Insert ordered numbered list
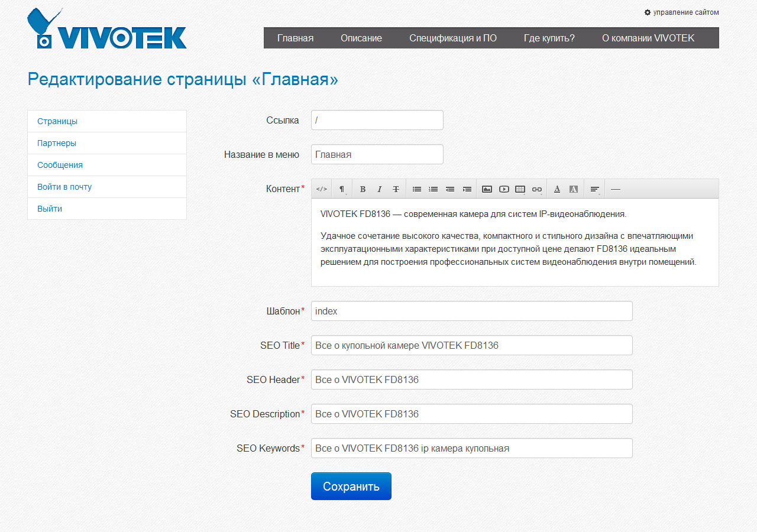This screenshot has width=757, height=532. pos(434,189)
